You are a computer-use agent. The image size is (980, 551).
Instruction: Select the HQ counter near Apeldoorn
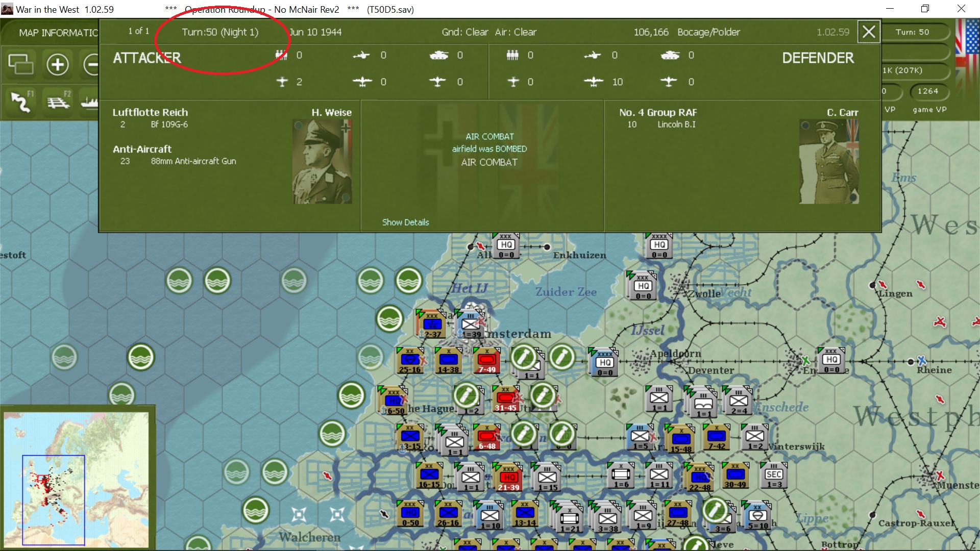tap(605, 363)
